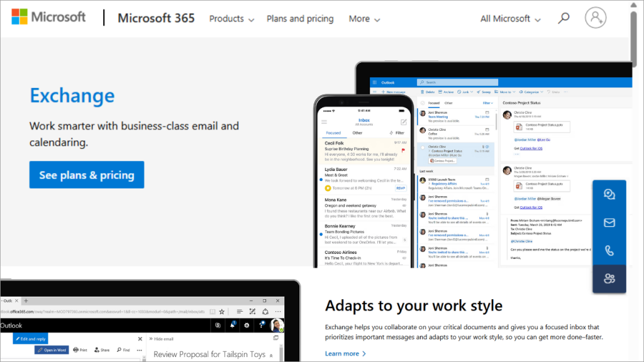Click the pop-out window icon beside Hide email
The image size is (644, 362).
click(x=275, y=338)
